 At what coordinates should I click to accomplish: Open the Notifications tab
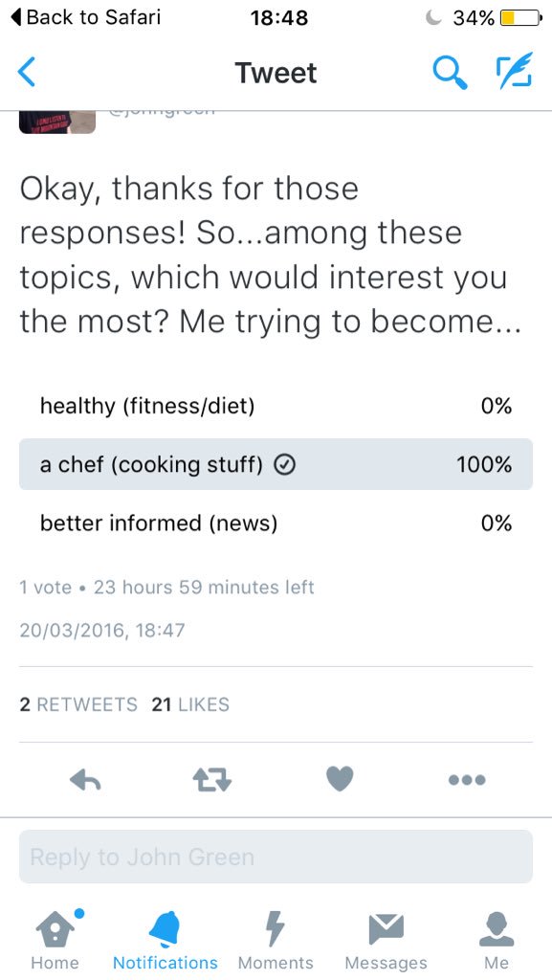point(166,939)
